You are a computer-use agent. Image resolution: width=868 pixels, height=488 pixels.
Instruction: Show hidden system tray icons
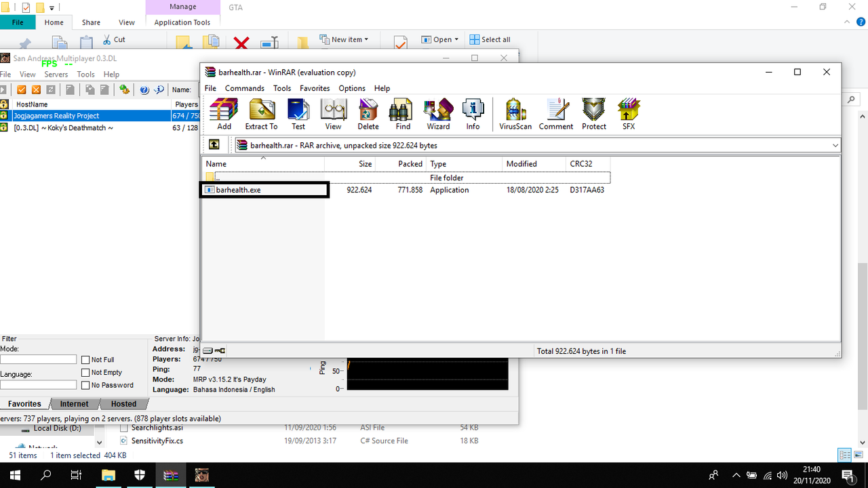736,475
